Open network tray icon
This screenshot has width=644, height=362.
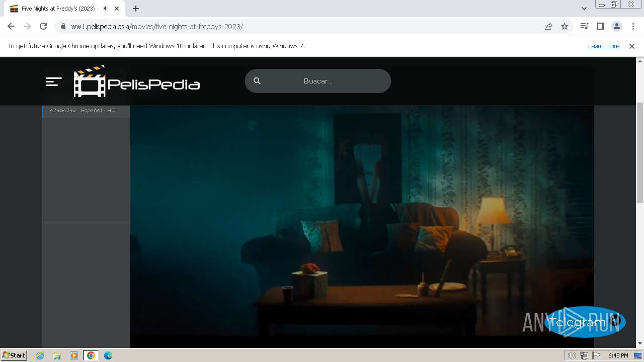(584, 355)
